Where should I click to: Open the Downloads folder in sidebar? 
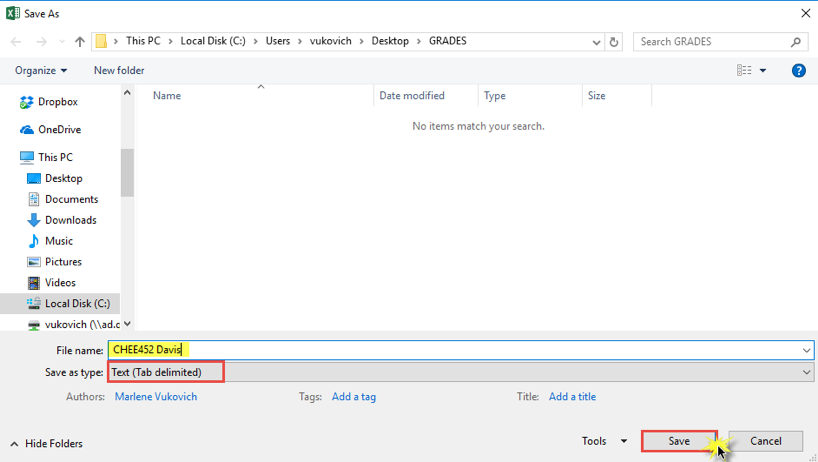[70, 220]
